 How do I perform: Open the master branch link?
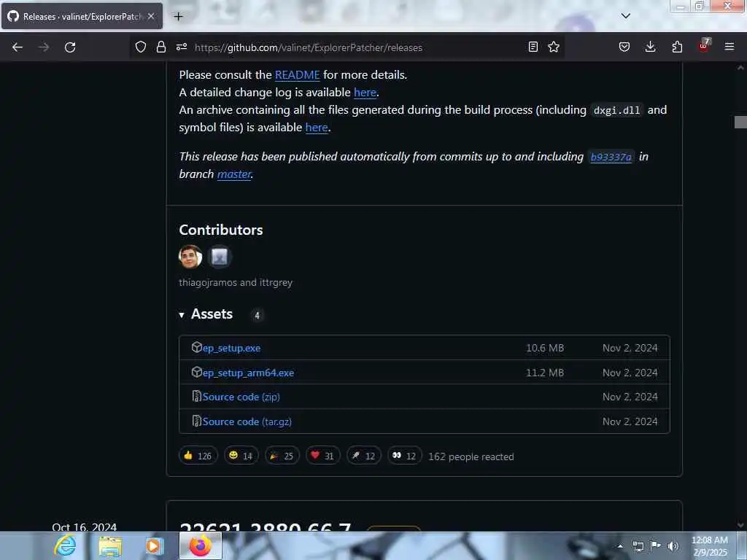coord(234,174)
